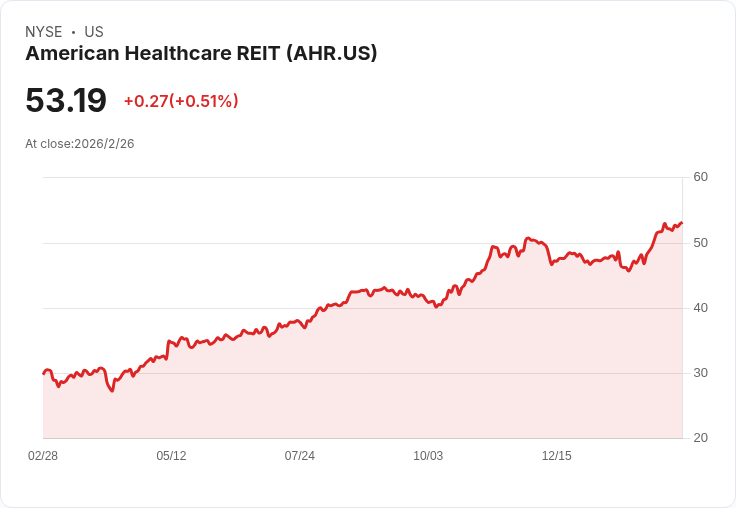Click the US market label
Screen dimensions: 736x508
(x=94, y=32)
